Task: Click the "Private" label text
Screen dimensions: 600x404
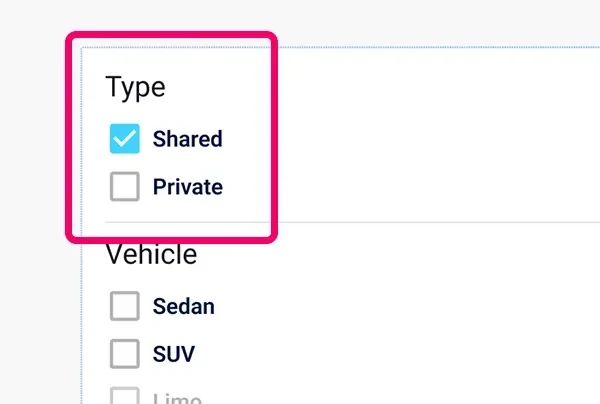Action: tap(187, 186)
